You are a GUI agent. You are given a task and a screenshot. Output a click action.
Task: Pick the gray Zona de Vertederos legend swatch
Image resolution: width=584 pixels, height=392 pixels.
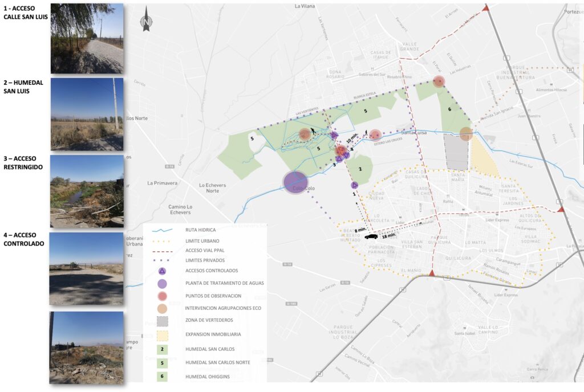pyautogui.click(x=163, y=321)
